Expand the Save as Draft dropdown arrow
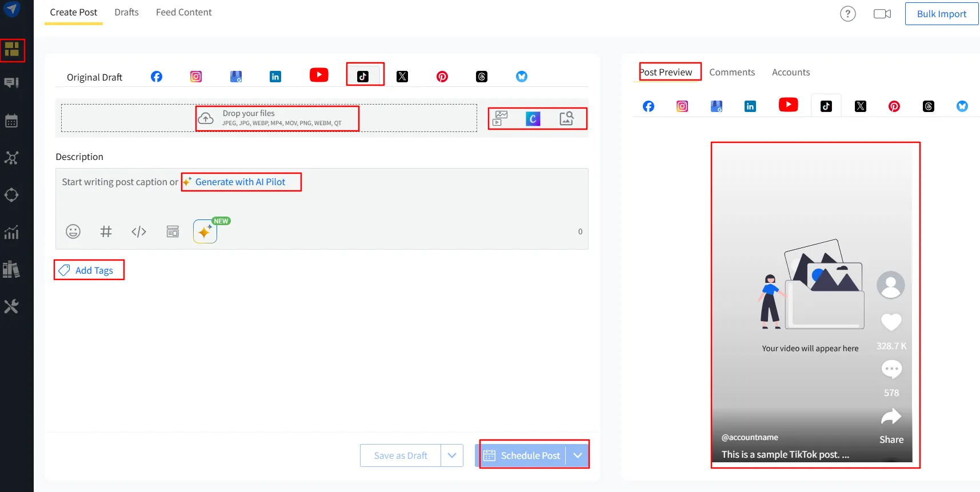The height and width of the screenshot is (492, 980). (x=452, y=455)
